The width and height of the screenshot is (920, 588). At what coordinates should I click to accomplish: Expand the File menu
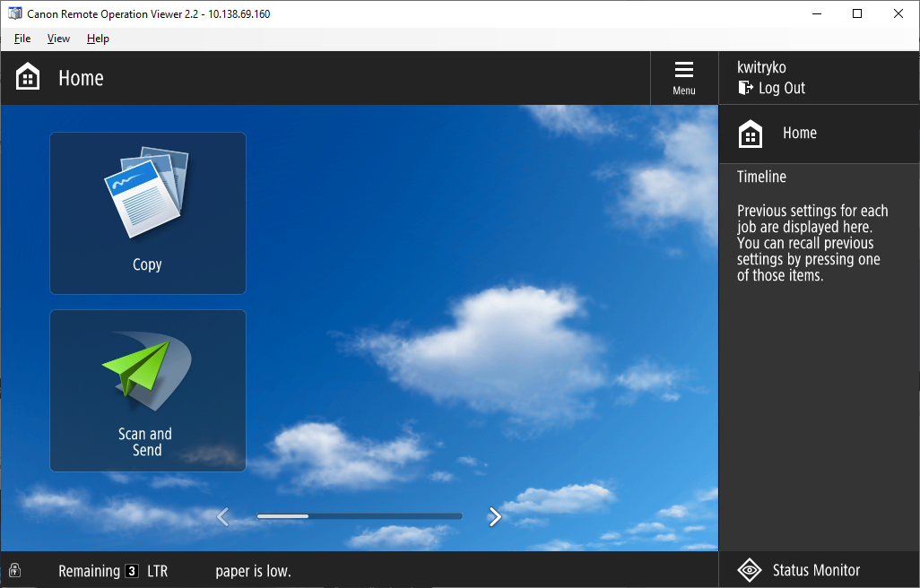coord(22,39)
